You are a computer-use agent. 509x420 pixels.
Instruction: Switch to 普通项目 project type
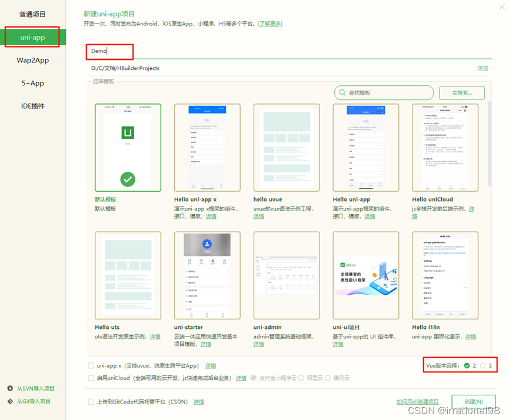point(33,14)
